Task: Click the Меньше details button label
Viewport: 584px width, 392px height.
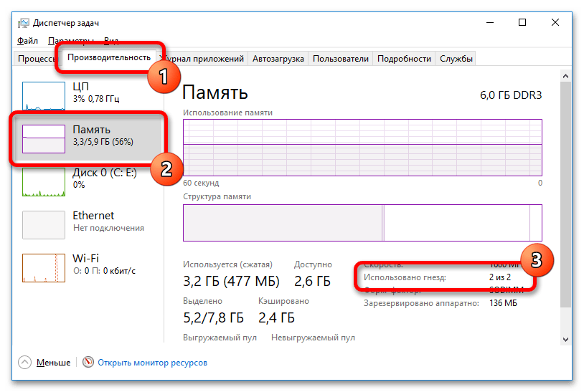Action: point(53,363)
